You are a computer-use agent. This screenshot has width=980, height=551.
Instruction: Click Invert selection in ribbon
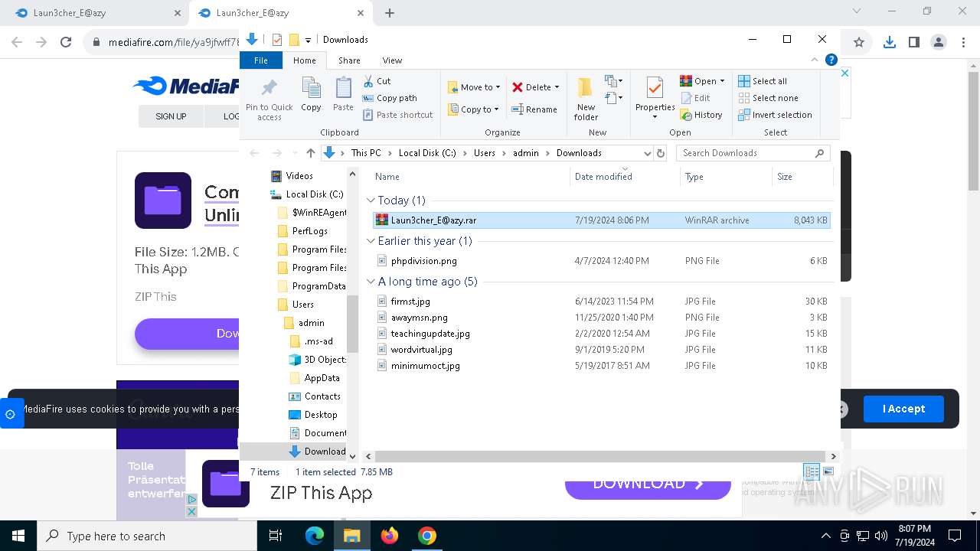point(775,115)
